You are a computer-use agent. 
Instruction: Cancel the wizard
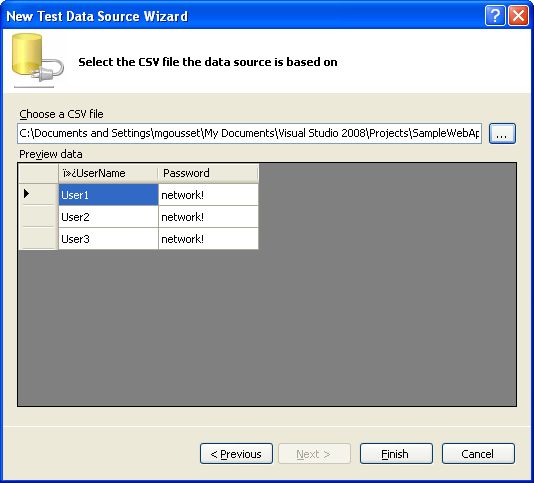(x=478, y=454)
